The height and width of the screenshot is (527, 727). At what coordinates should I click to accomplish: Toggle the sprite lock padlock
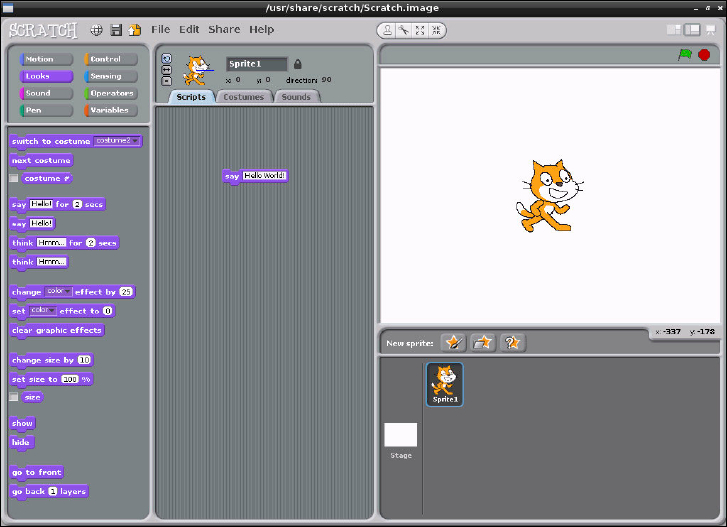click(x=297, y=64)
